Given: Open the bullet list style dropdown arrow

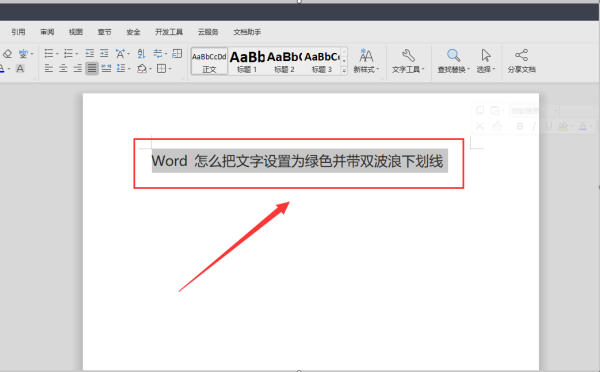Looking at the screenshot, I should [57, 54].
